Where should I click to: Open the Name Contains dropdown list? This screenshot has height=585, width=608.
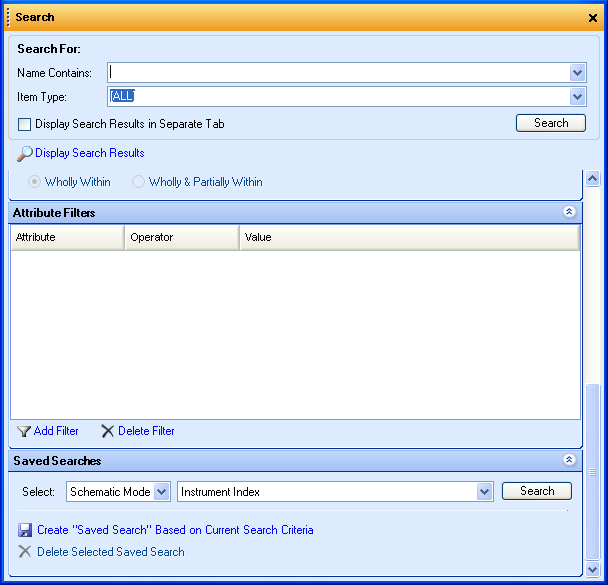click(x=577, y=72)
